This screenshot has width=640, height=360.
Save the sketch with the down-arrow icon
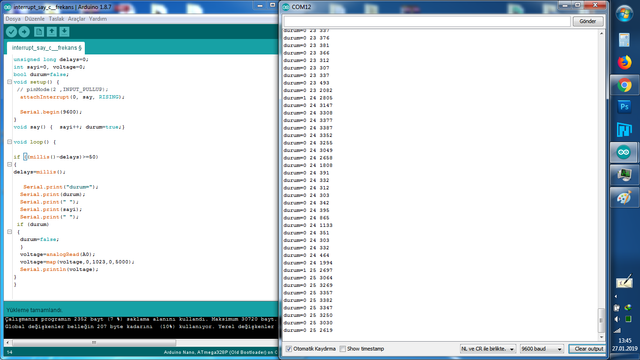point(64,31)
